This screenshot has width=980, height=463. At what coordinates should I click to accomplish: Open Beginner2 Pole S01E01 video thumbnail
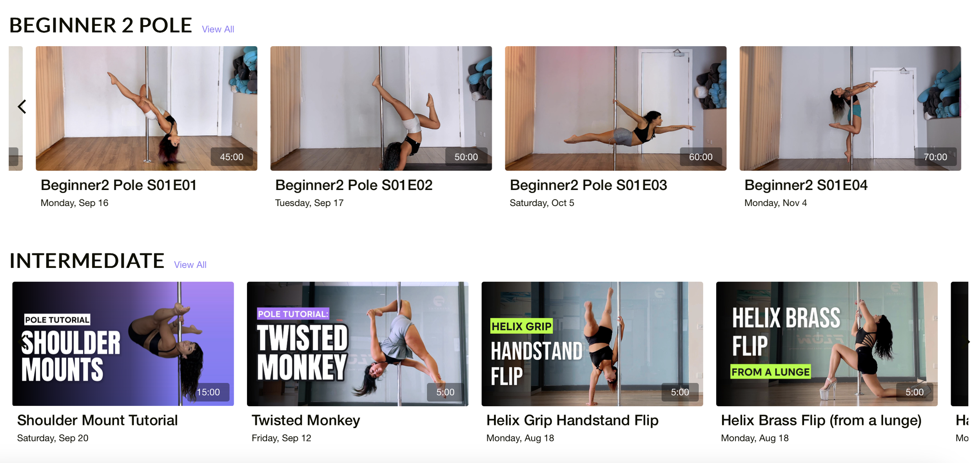click(x=147, y=109)
